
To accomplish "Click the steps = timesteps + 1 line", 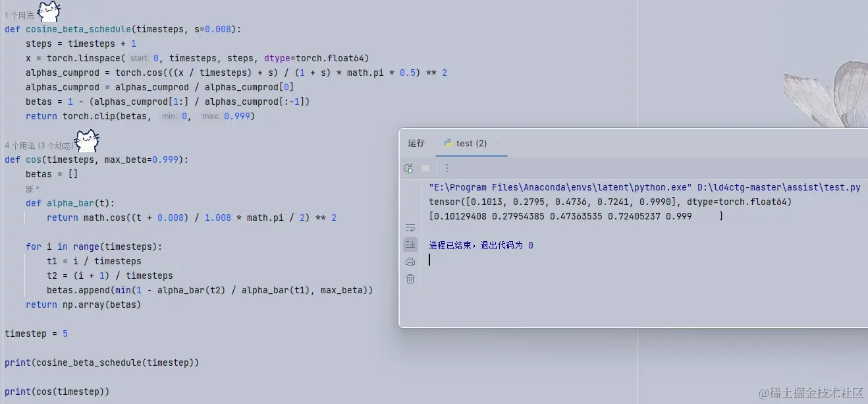I will (81, 43).
